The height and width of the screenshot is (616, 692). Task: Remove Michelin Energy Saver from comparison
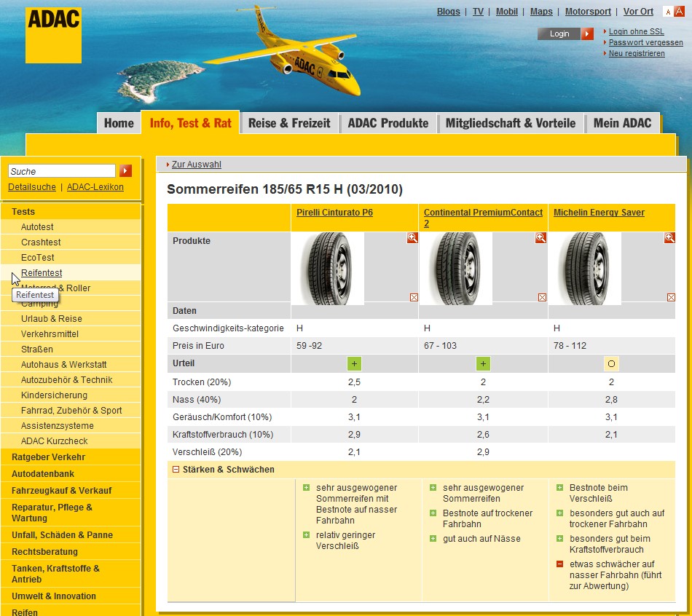coord(672,297)
